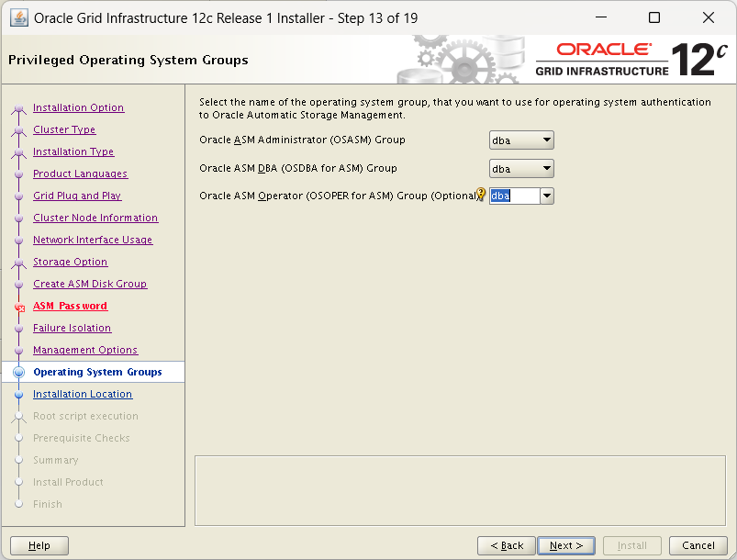
Task: Open Product Languages step
Action: [x=81, y=174]
